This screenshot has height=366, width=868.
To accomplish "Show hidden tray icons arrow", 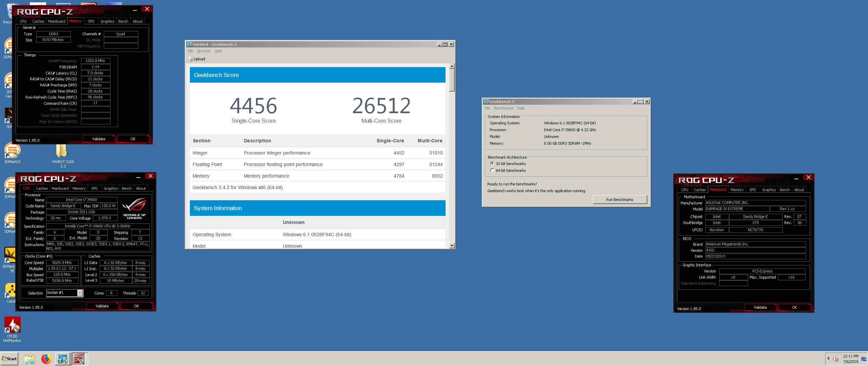I will click(x=828, y=359).
